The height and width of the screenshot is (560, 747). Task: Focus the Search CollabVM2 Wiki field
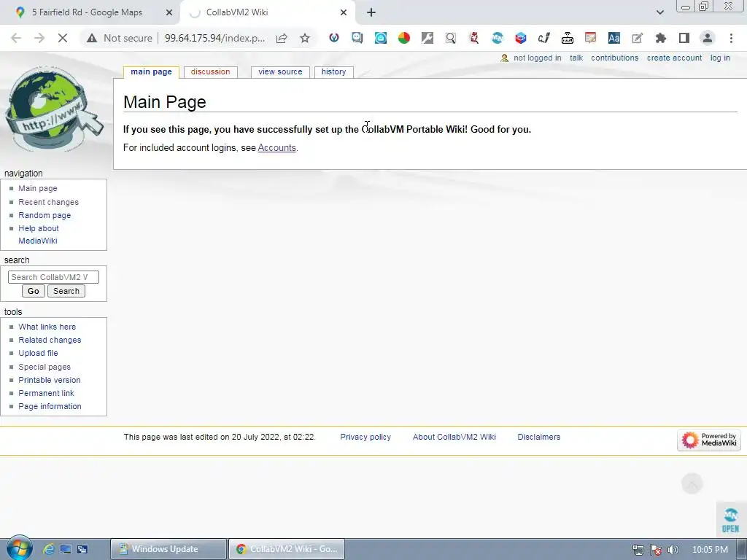coord(53,277)
